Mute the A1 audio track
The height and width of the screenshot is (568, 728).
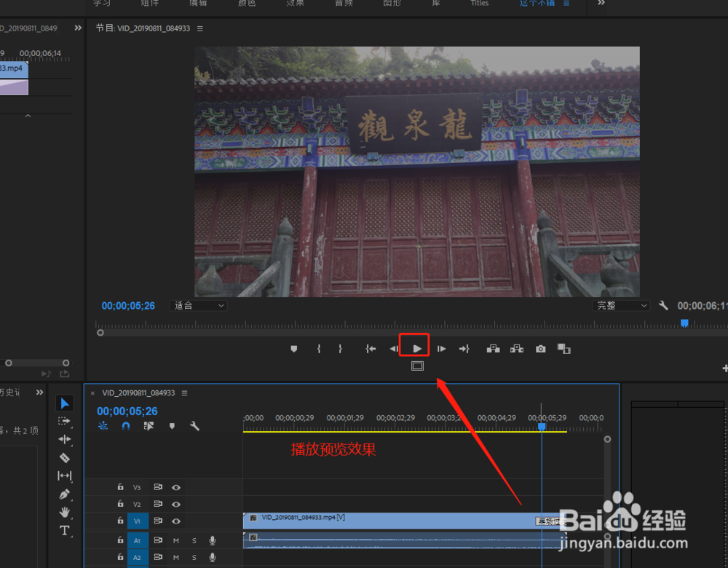(x=175, y=540)
